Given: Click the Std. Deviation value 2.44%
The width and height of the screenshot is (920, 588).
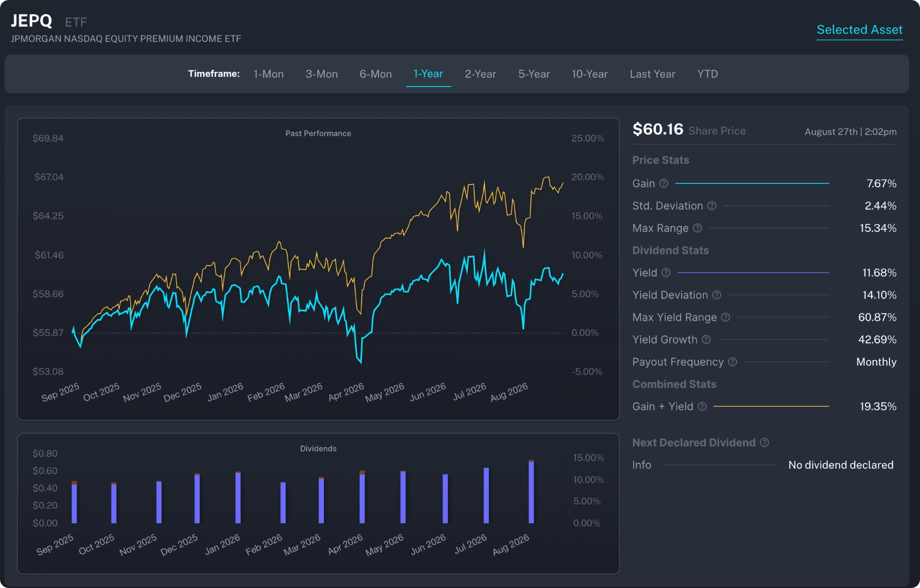Looking at the screenshot, I should [x=880, y=206].
